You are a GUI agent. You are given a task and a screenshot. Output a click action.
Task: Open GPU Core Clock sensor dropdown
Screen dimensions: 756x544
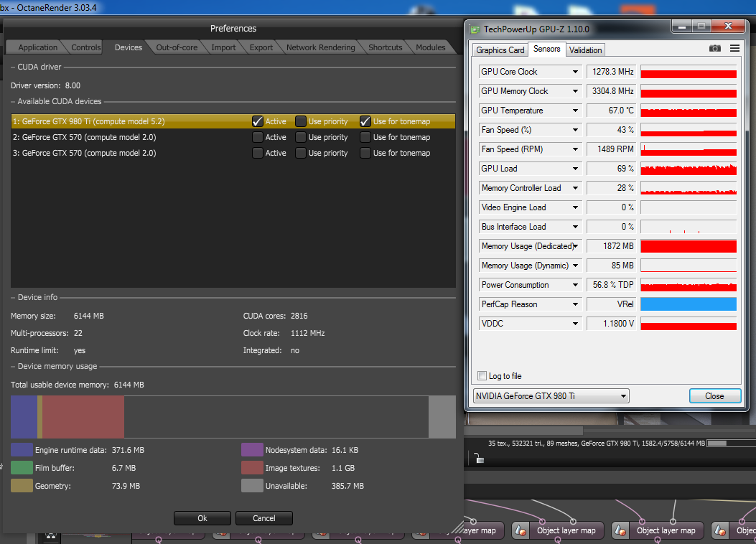coord(575,72)
